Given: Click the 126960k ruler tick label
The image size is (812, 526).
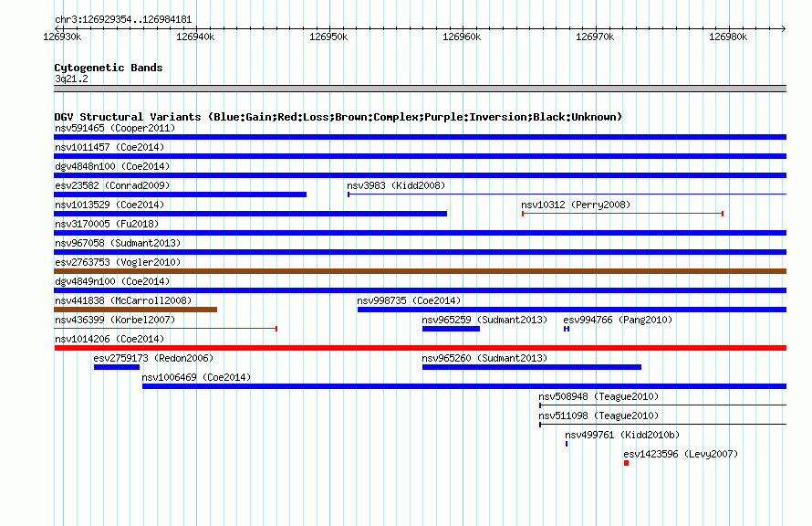Looking at the screenshot, I should (462, 37).
